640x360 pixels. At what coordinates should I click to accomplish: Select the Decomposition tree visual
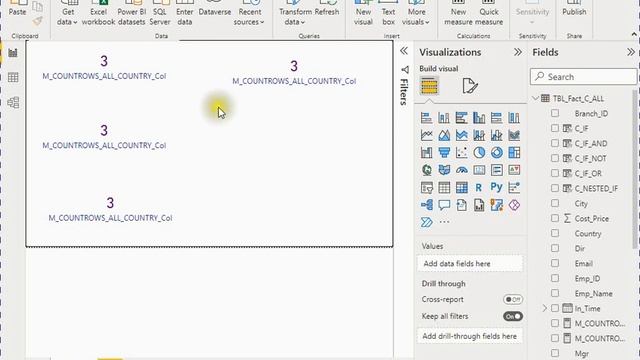pyautogui.click(x=427, y=205)
